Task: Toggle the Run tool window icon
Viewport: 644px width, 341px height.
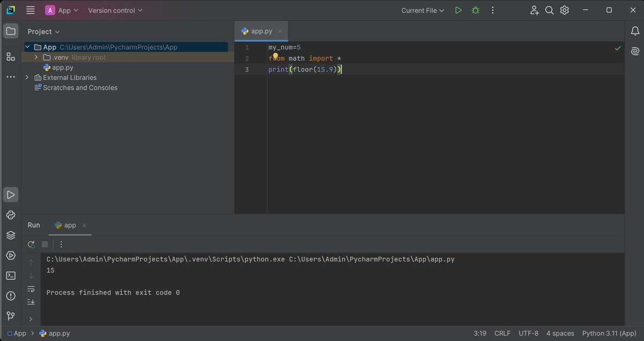Action: [x=11, y=194]
